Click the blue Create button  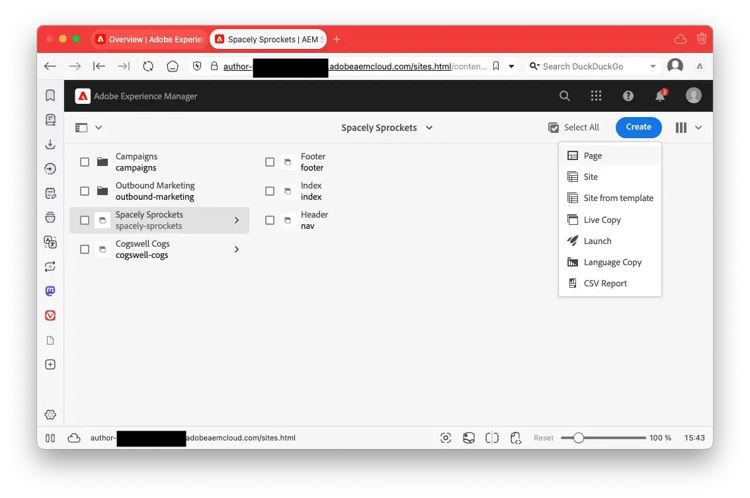pos(639,127)
